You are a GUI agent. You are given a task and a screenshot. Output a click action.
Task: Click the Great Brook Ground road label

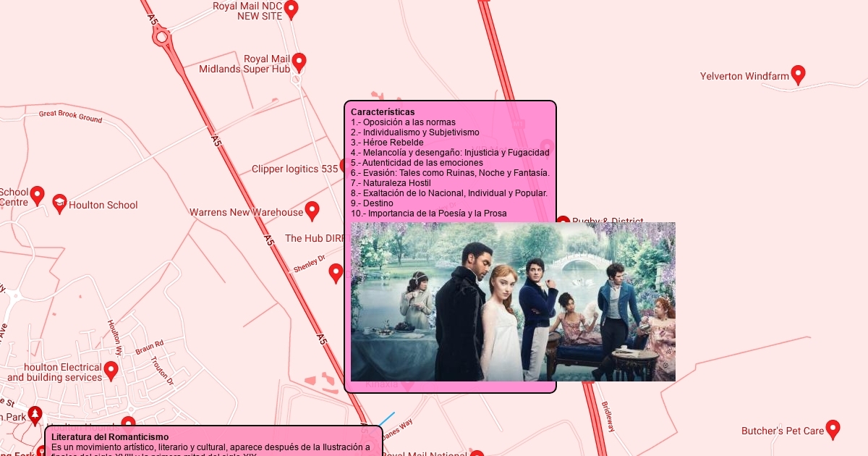(70, 116)
